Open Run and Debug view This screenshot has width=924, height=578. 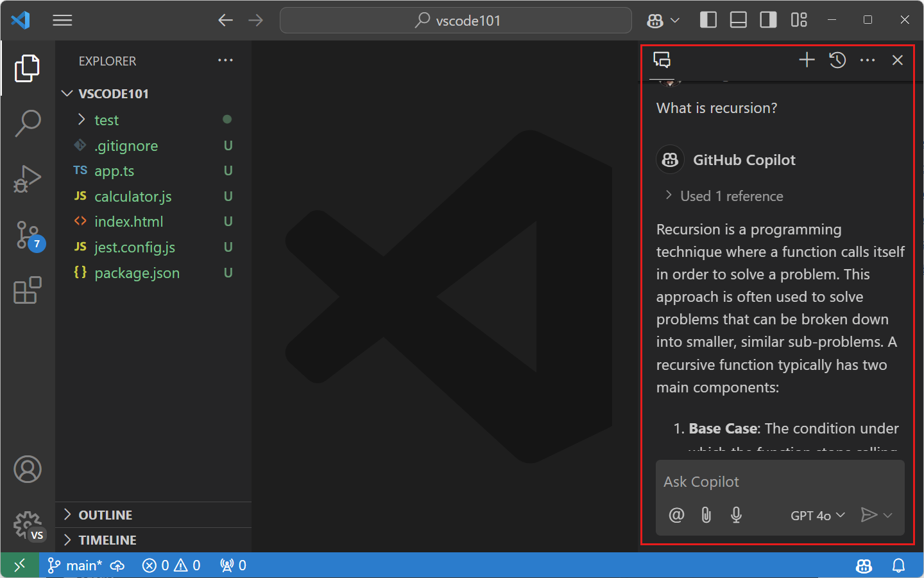[x=27, y=179]
